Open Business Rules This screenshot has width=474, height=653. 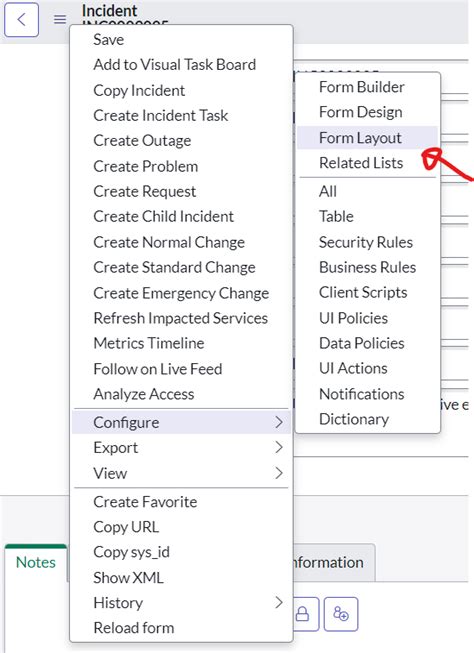[367, 267]
